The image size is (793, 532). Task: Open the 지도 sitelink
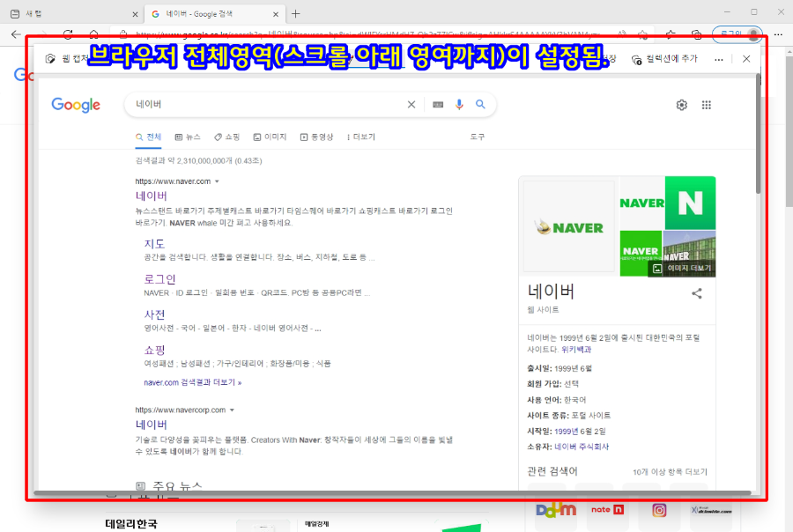click(x=154, y=244)
